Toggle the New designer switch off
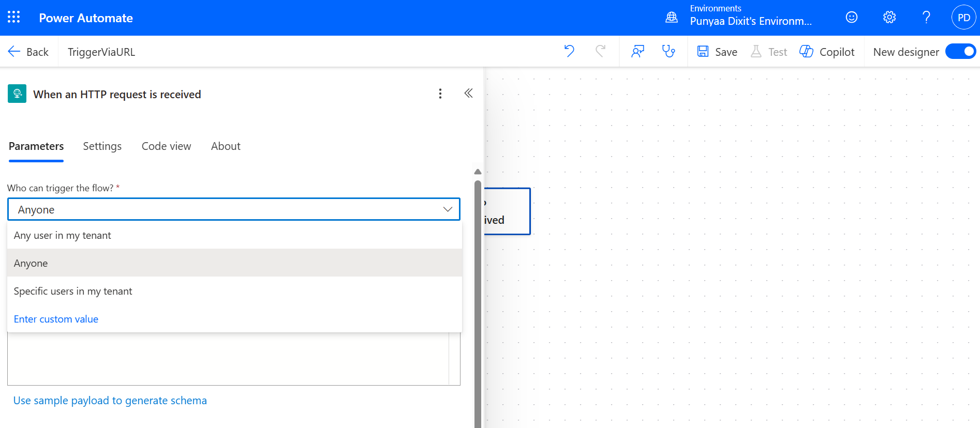This screenshot has width=980, height=428. [960, 52]
